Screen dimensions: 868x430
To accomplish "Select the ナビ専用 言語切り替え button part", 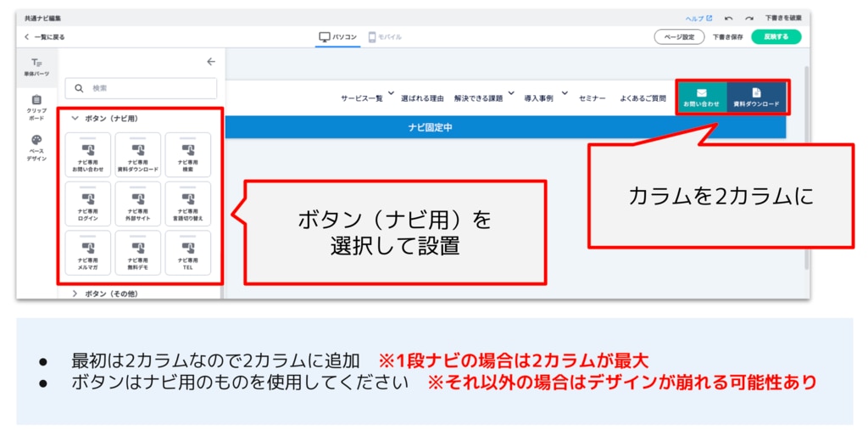I will click(x=187, y=204).
